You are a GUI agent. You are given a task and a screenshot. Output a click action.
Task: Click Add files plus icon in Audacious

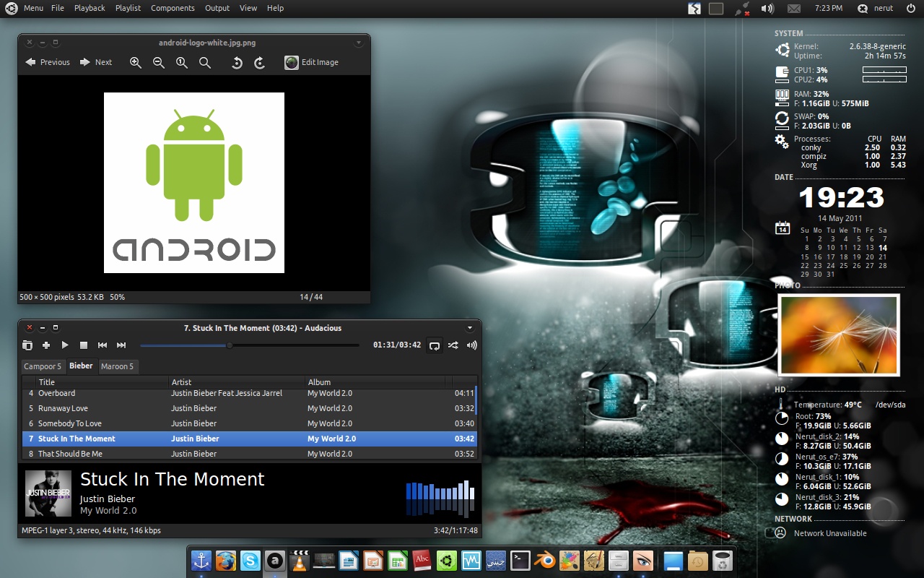click(46, 345)
